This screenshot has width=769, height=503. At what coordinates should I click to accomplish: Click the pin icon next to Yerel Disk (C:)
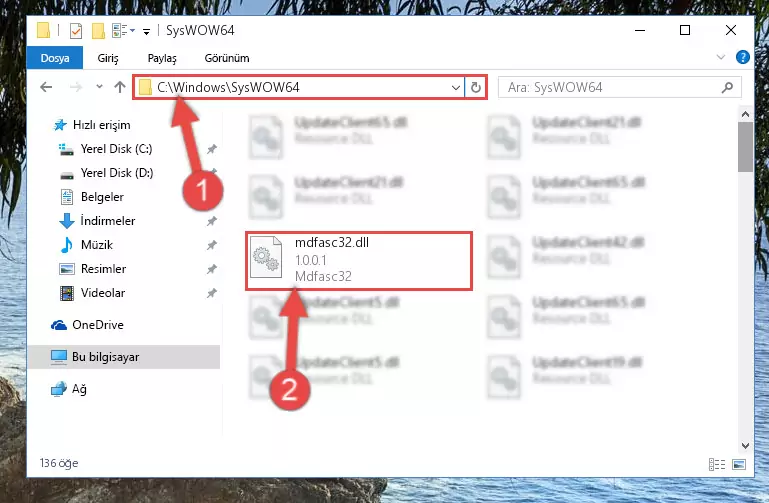point(211,149)
